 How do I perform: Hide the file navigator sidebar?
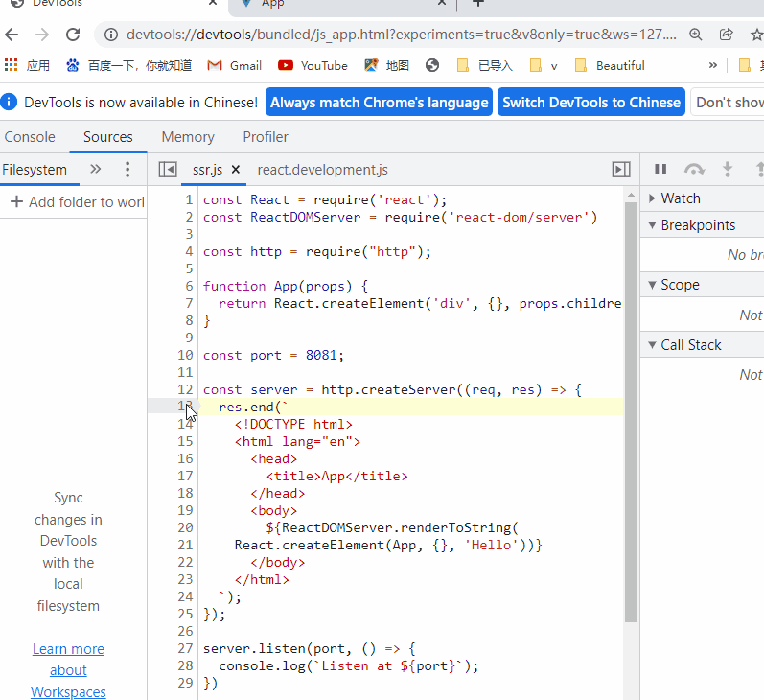click(168, 170)
